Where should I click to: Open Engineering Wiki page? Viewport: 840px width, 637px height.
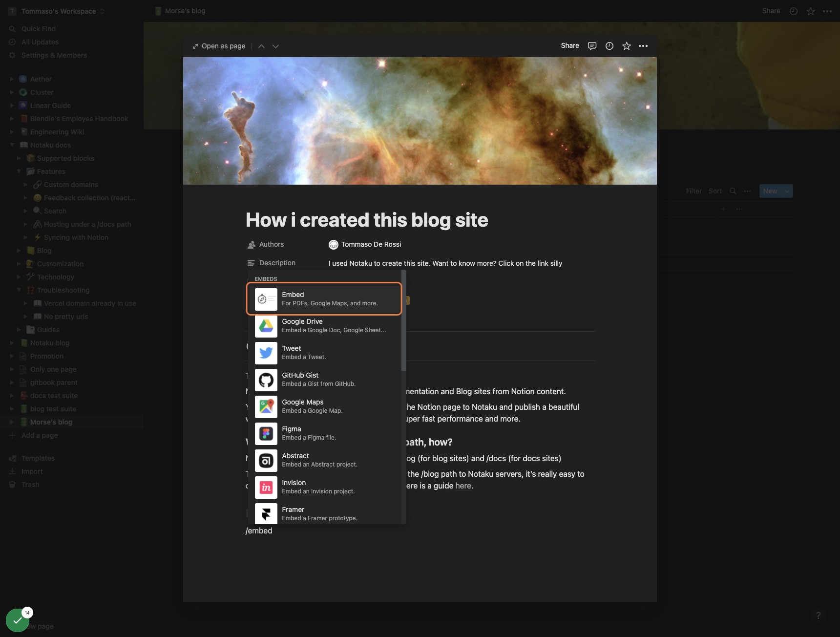point(57,132)
